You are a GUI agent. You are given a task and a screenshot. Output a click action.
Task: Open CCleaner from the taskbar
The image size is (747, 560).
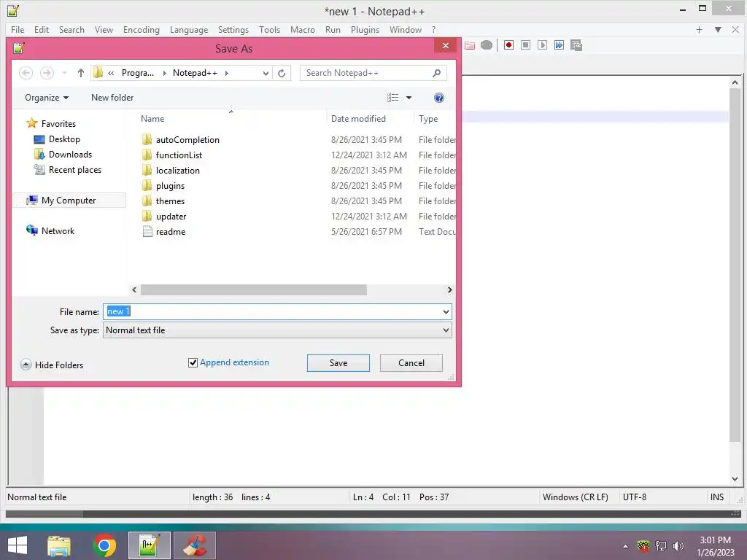[x=194, y=545]
